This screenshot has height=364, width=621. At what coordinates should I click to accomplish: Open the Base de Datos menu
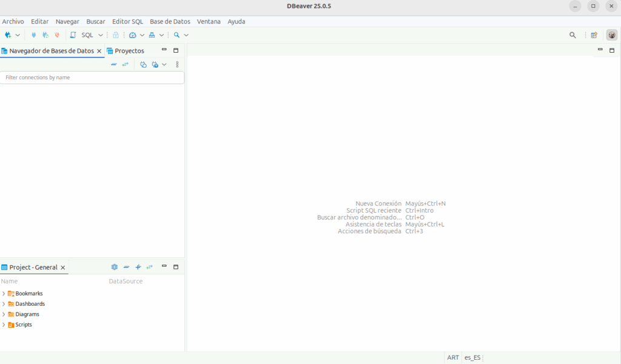(170, 21)
